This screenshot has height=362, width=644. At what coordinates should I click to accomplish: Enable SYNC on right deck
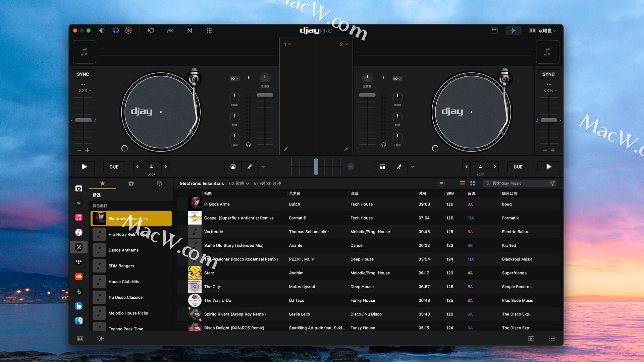pos(549,74)
